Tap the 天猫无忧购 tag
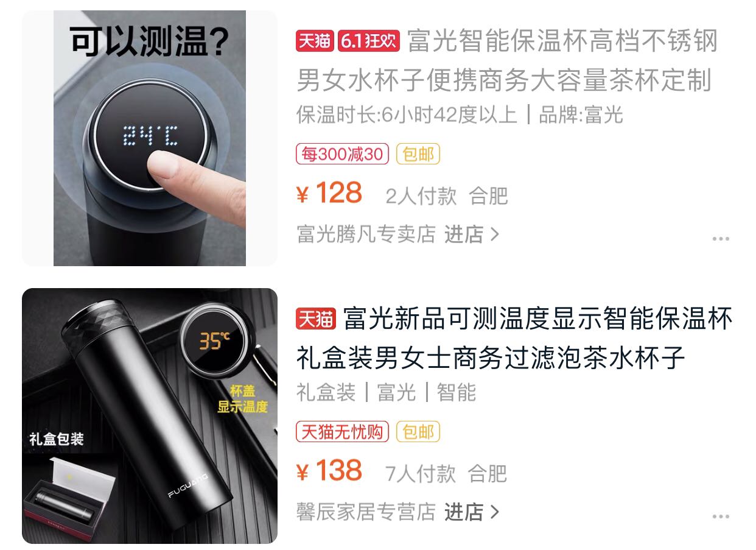The height and width of the screenshot is (550, 756). click(343, 432)
